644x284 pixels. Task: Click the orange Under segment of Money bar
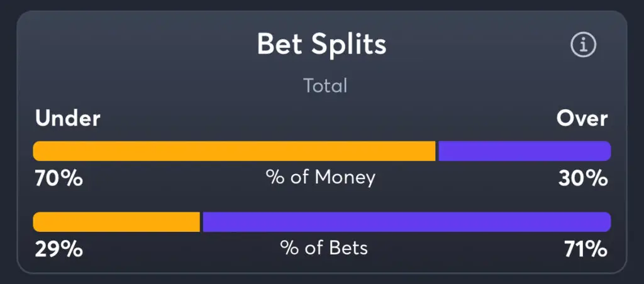pyautogui.click(x=234, y=151)
